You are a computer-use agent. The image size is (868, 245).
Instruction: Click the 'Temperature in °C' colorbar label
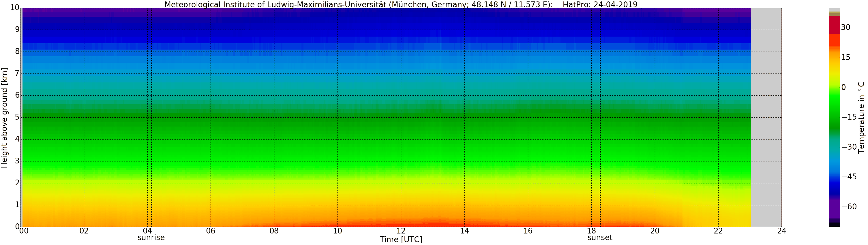click(x=861, y=117)
